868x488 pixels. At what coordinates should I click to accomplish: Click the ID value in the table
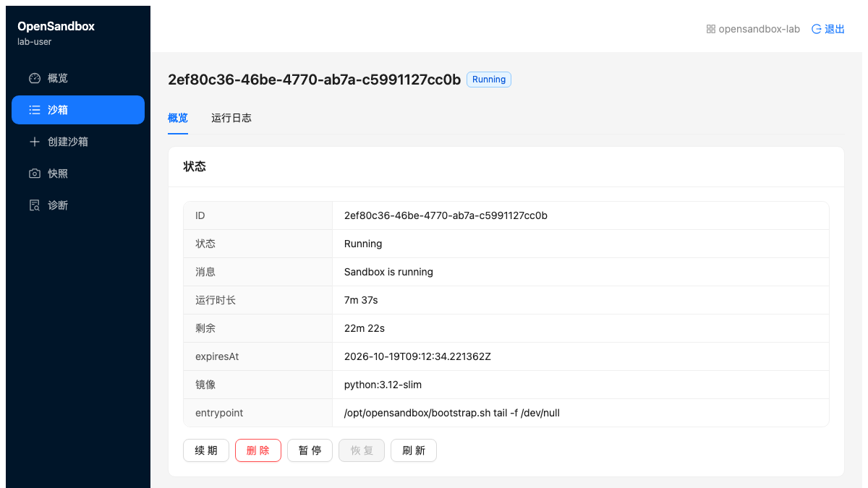[446, 215]
